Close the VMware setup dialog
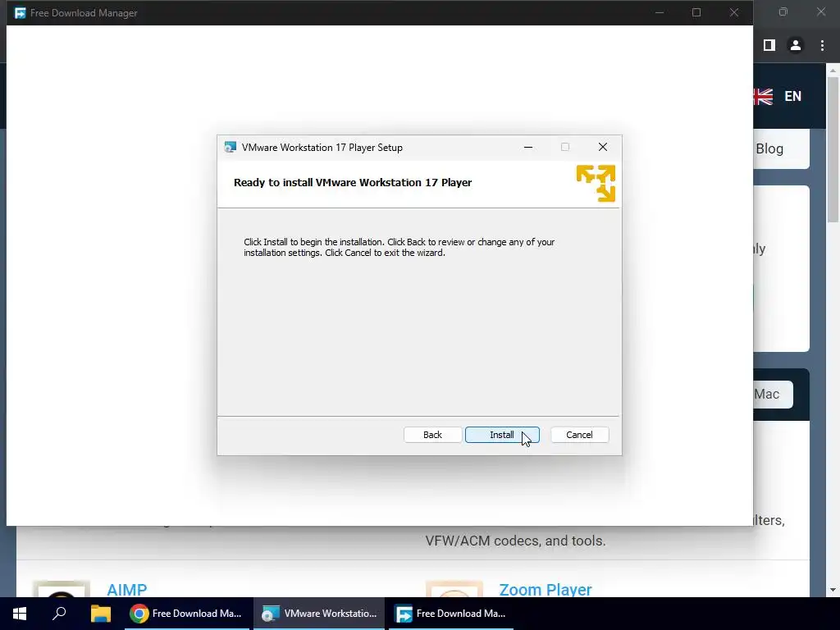This screenshot has height=630, width=840. tap(603, 147)
